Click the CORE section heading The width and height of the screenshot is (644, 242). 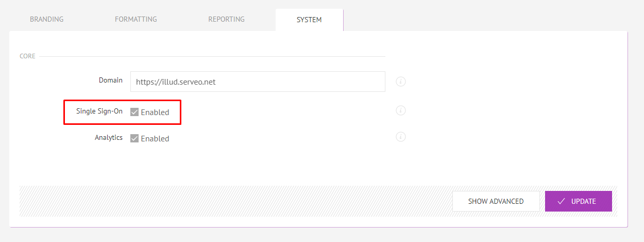[27, 56]
